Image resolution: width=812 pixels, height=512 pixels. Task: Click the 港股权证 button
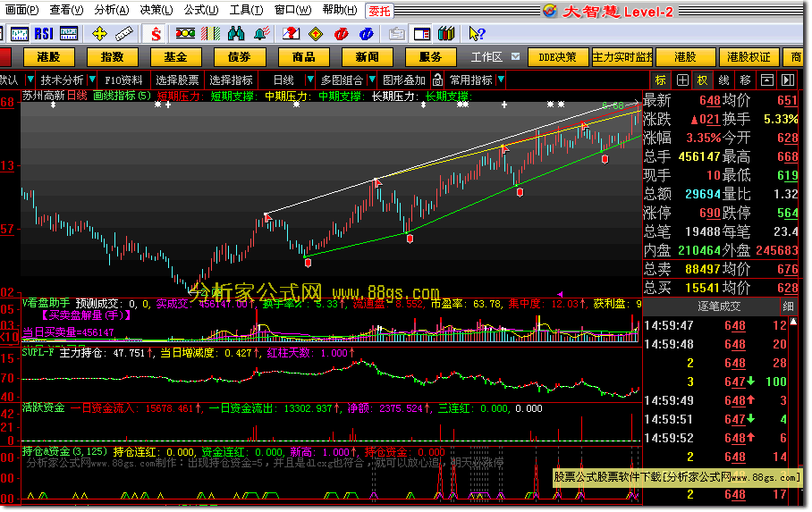click(x=749, y=57)
